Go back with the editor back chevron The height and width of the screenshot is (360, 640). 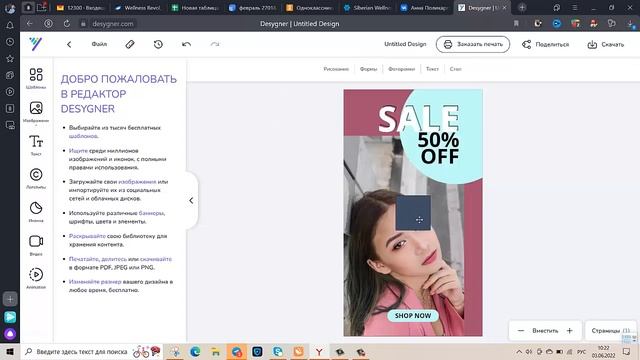click(69, 44)
